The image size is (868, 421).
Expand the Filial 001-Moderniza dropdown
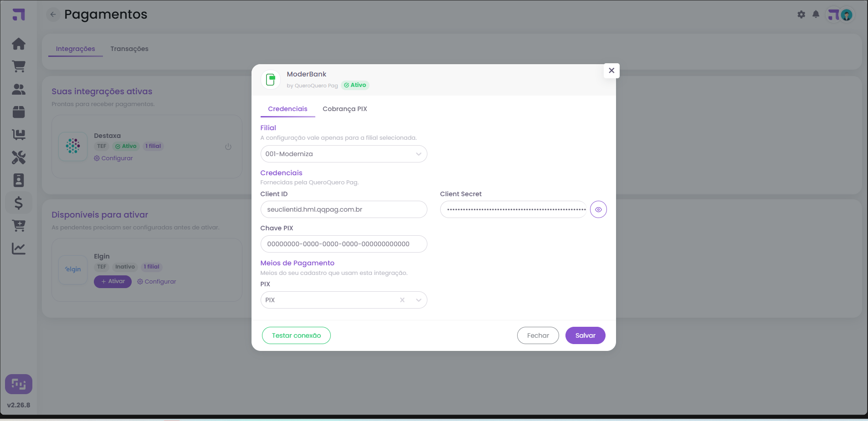(x=344, y=154)
